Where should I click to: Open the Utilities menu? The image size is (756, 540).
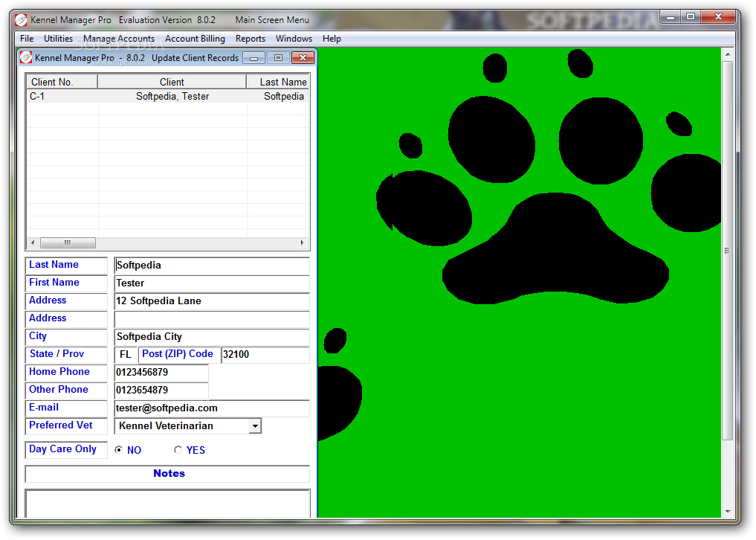[58, 39]
